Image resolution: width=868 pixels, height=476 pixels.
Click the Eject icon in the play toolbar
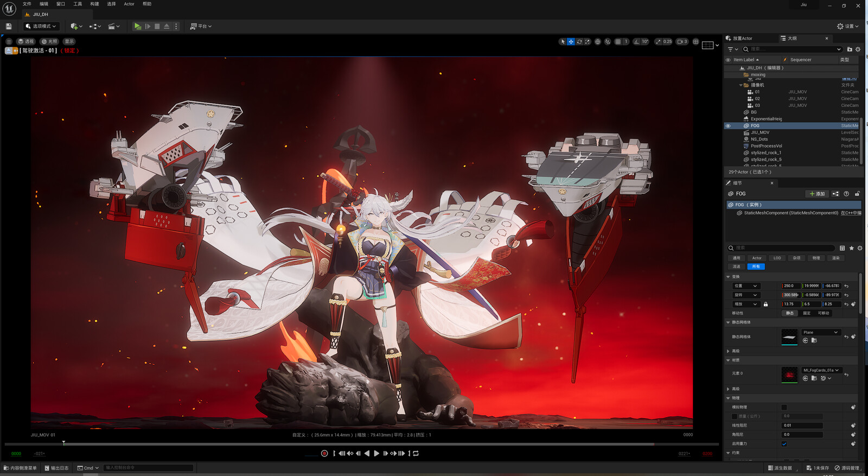tap(167, 26)
